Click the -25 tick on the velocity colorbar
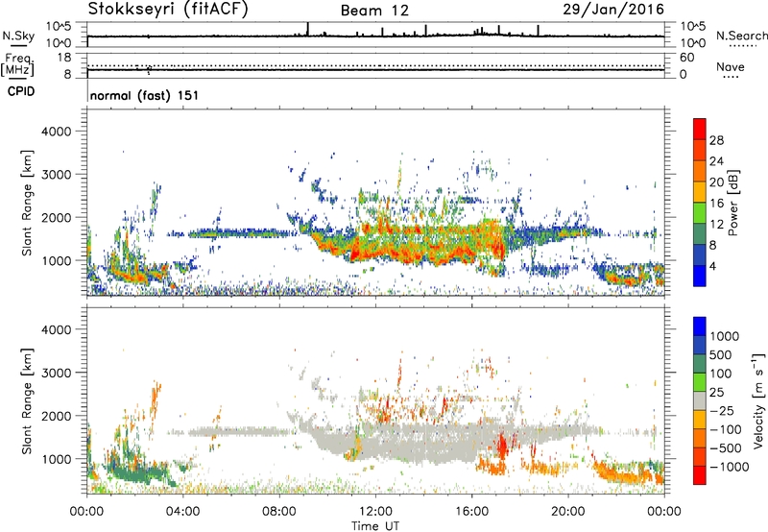Viewport: 768px width, 532px height. 722,411
